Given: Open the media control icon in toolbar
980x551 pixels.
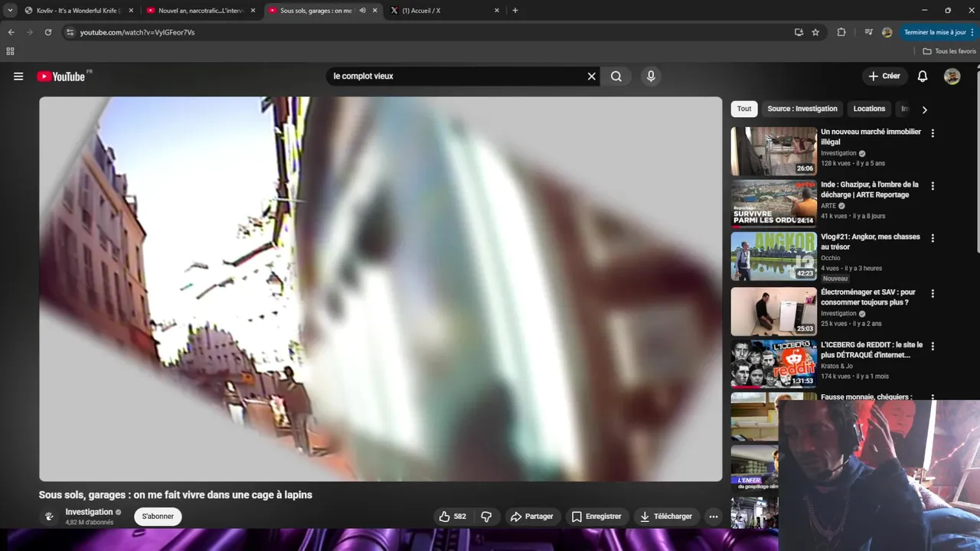Looking at the screenshot, I should (868, 32).
